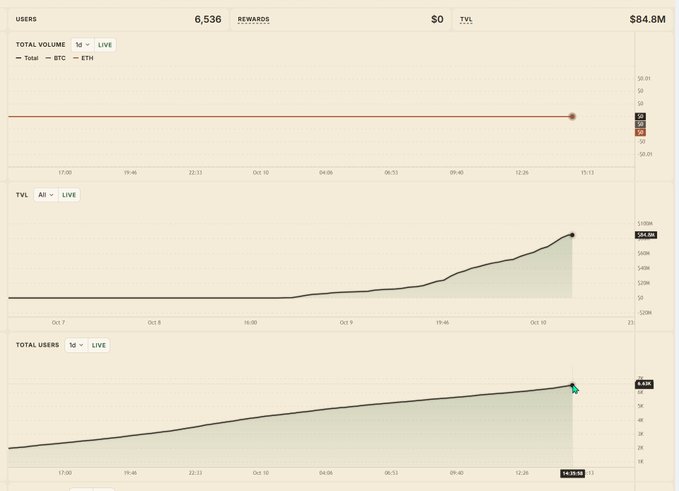Click the dotted-underlined TVL label in stat card
The width and height of the screenshot is (679, 491).
coord(466,19)
